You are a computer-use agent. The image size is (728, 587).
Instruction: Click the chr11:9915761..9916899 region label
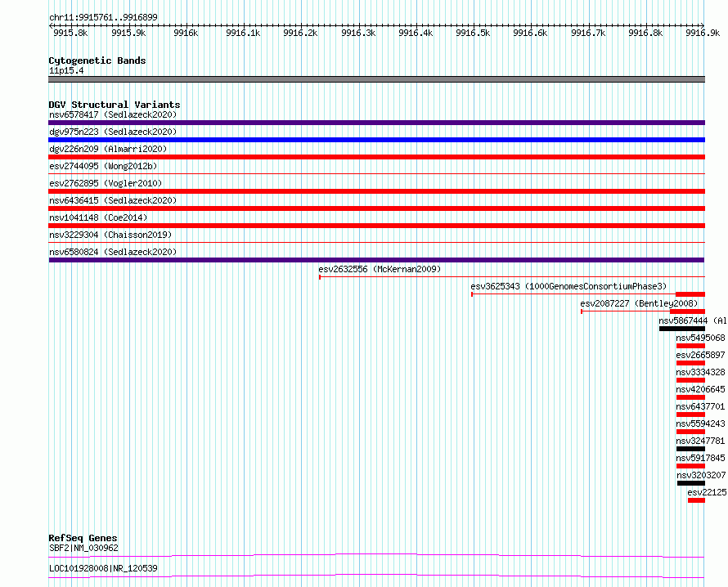click(103, 17)
